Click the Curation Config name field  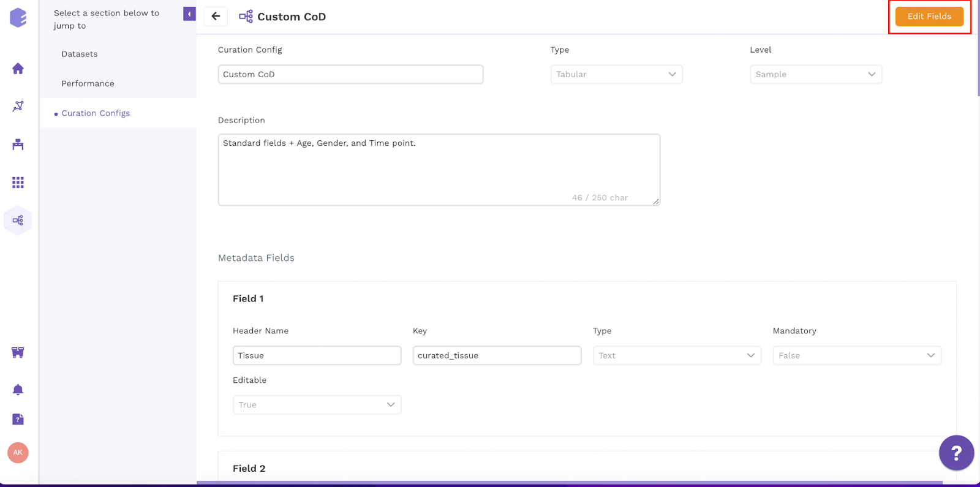[x=350, y=74]
